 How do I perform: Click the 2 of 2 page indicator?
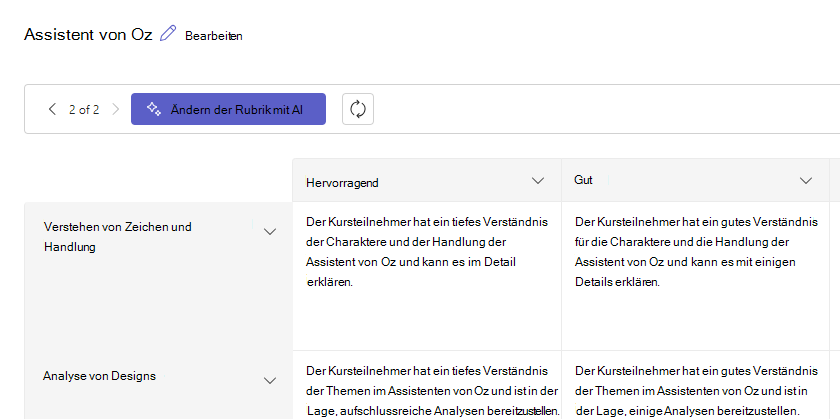[84, 110]
